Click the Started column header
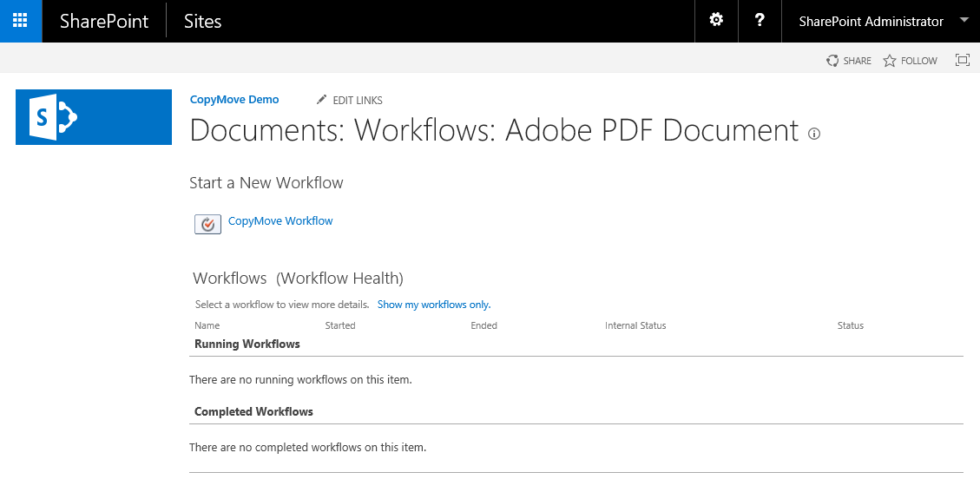Image resolution: width=980 pixels, height=479 pixels. point(340,325)
